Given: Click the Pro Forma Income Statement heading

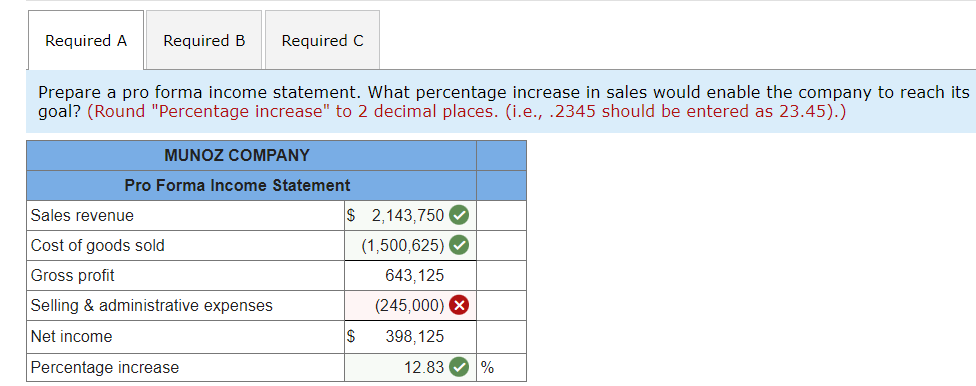Looking at the screenshot, I should click(x=237, y=185).
